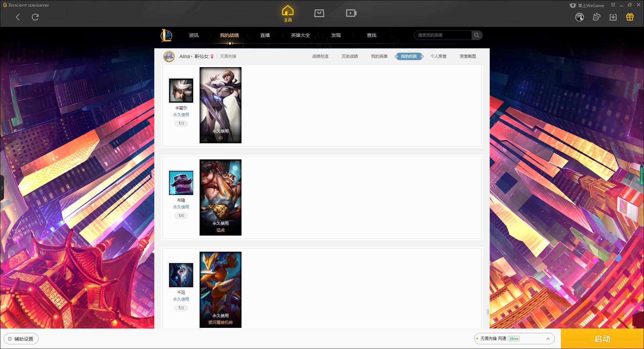Open the 辅助设置 settings button

click(21, 339)
